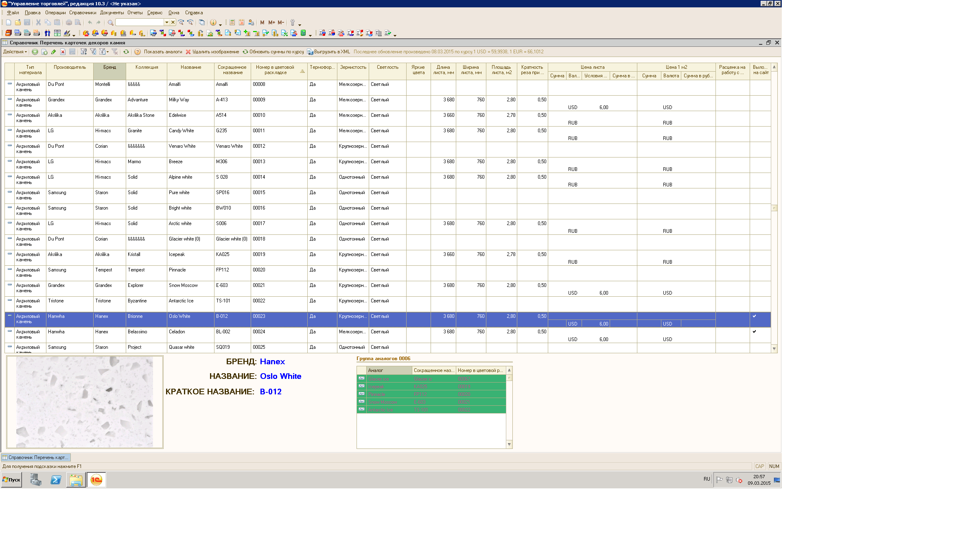The height and width of the screenshot is (560, 967).
Task: Click the green pencil Edit item icon
Action: [x=53, y=52]
